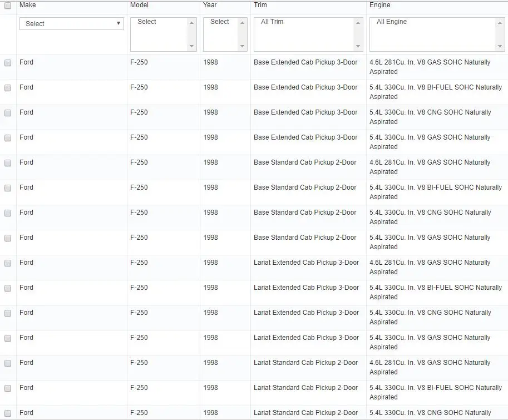This screenshot has width=508, height=420.
Task: Check the Lariat Standard Cab 4.6L GAS row checkbox
Action: [x=8, y=363]
